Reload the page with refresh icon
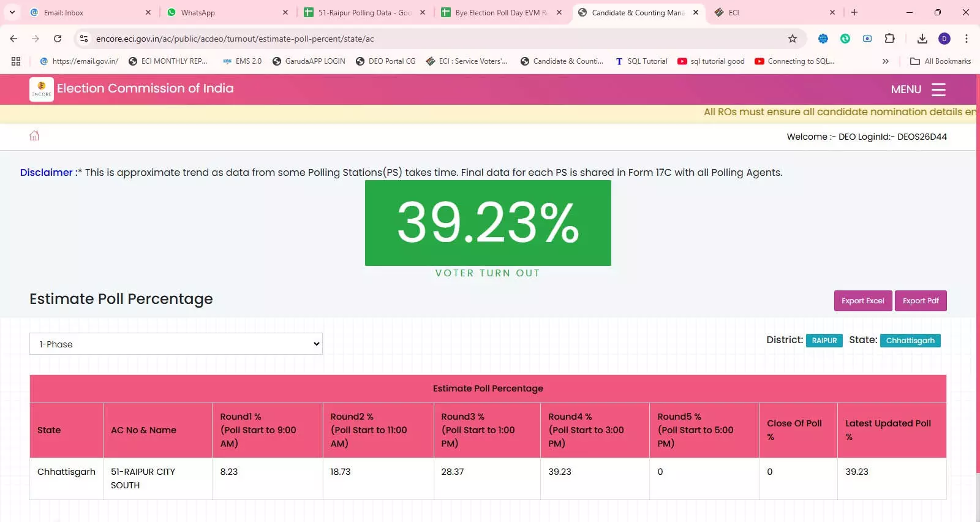Viewport: 980px width, 522px height. click(58, 39)
